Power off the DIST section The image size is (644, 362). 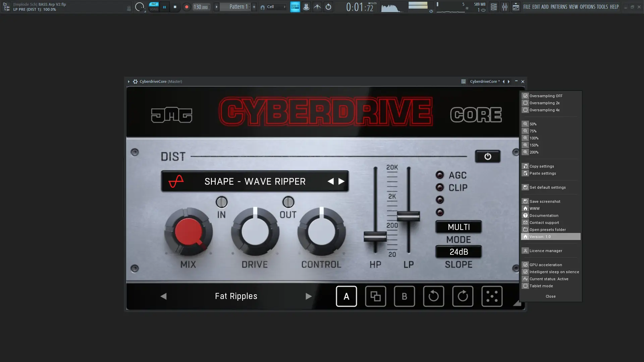click(x=488, y=156)
